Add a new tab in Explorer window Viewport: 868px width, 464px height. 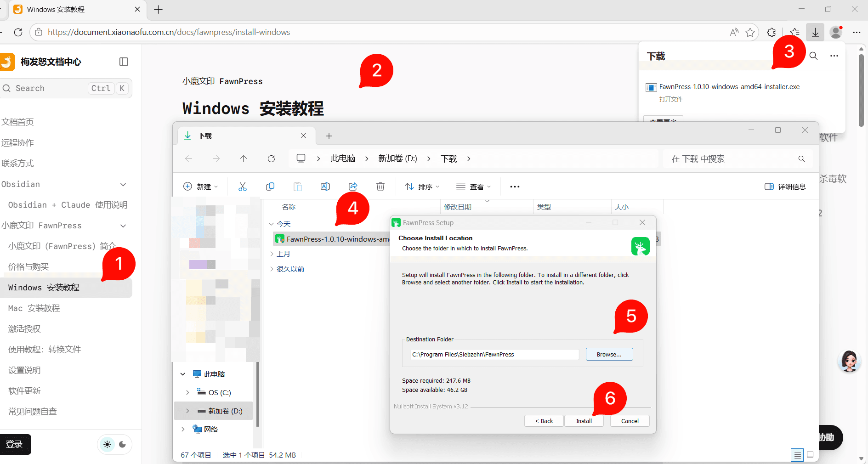[329, 136]
